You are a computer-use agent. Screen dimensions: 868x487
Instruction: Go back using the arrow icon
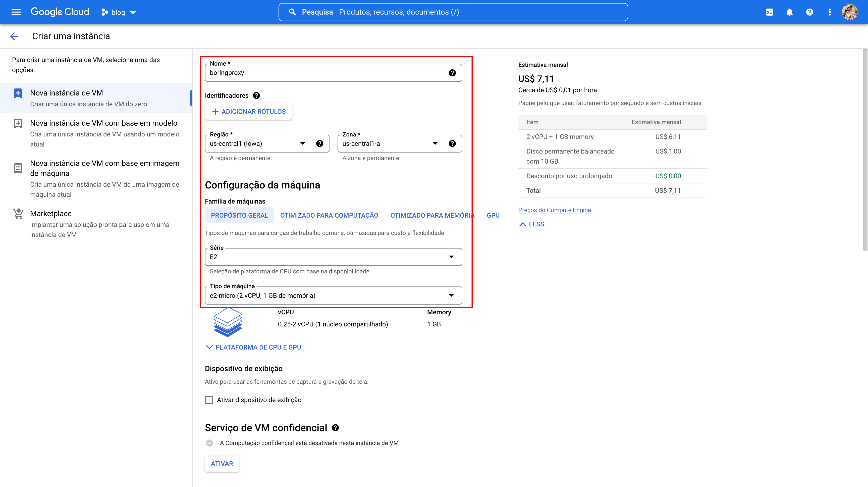[14, 36]
